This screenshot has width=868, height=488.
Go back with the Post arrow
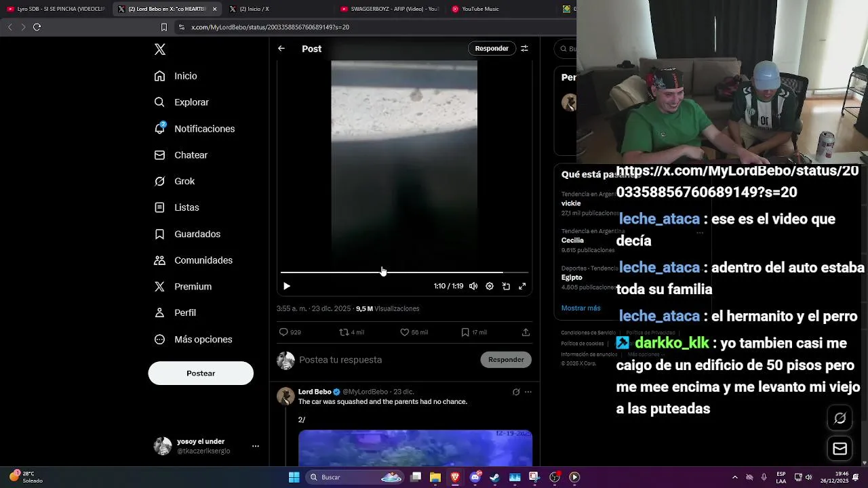281,49
